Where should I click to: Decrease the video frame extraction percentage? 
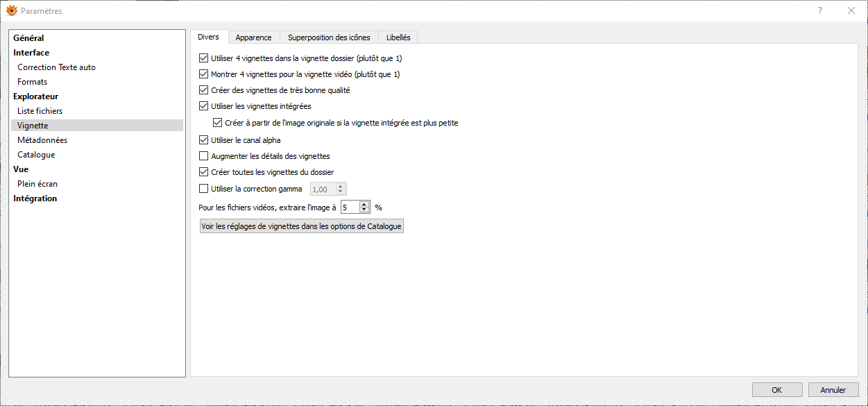click(364, 210)
